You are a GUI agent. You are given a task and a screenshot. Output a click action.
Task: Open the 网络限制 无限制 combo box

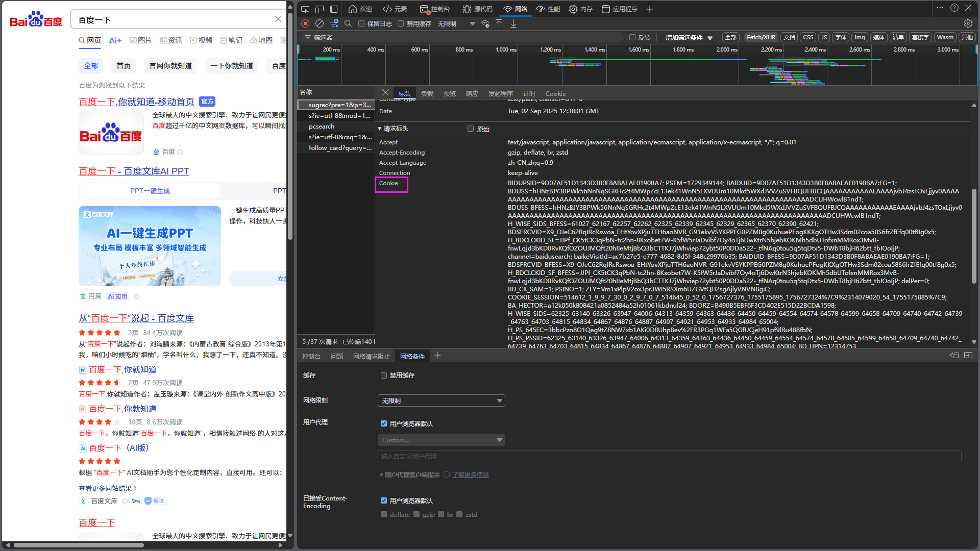click(x=442, y=400)
